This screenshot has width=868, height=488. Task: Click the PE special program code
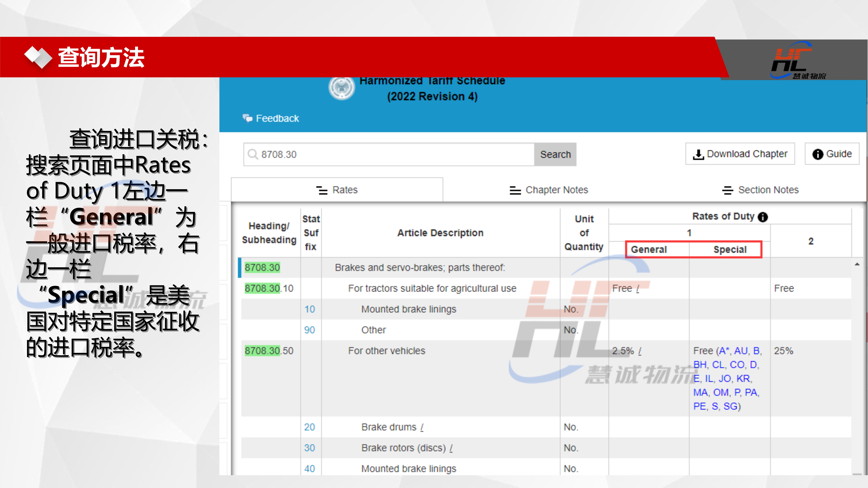(x=700, y=406)
